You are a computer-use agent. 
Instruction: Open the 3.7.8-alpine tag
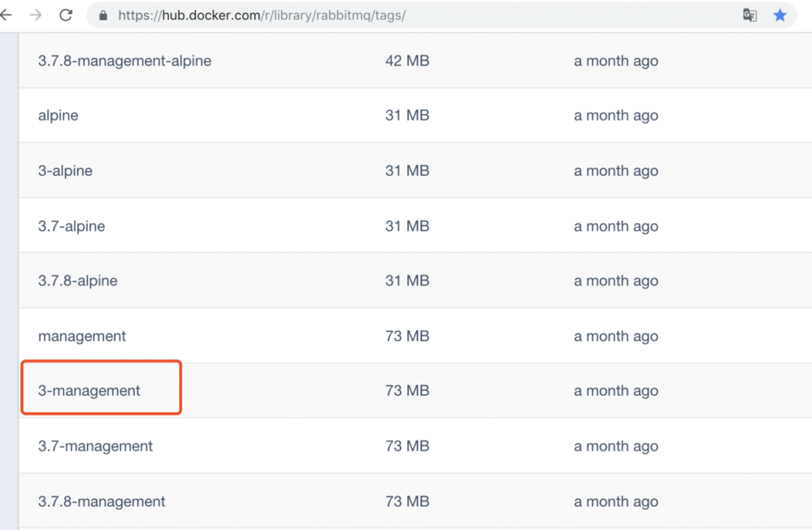coord(78,280)
